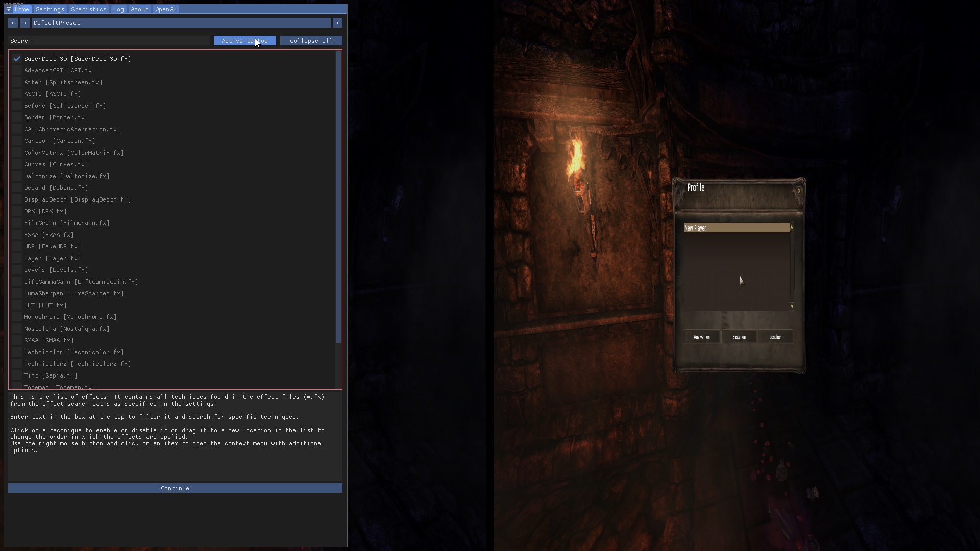The image size is (980, 551).
Task: Collapse the ReShade window with triangle icon
Action: tap(9, 9)
